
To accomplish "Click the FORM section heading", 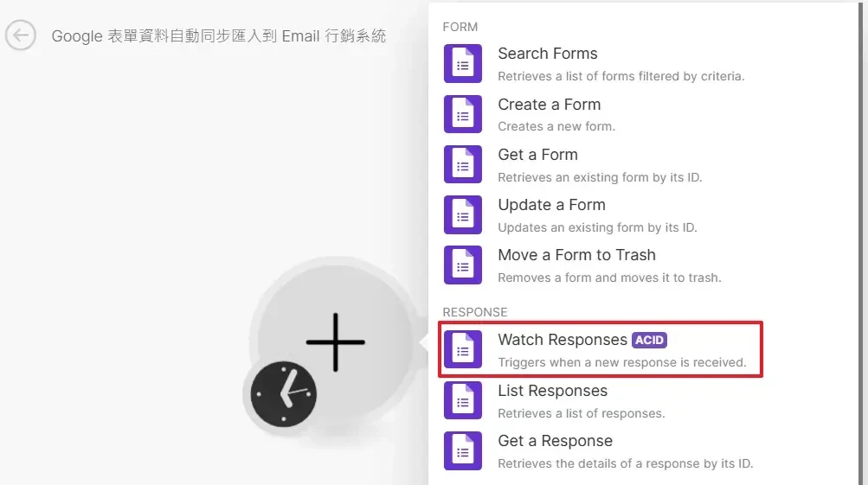I will click(x=460, y=27).
